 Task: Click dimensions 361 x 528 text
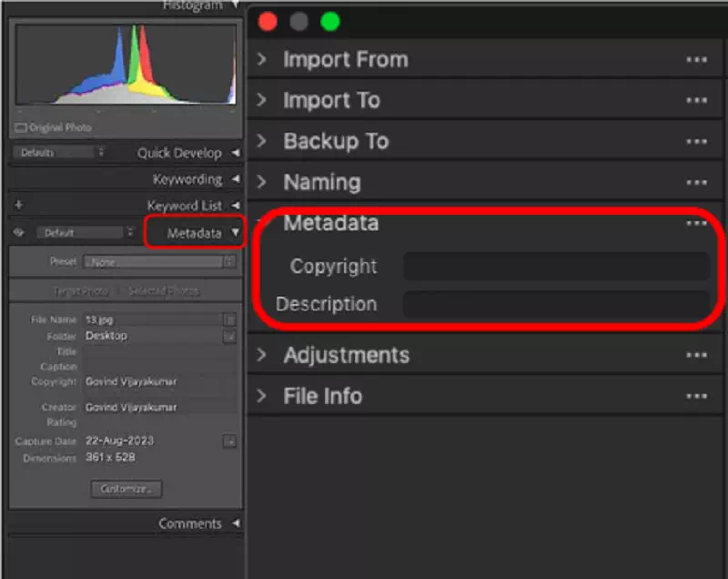coord(110,457)
